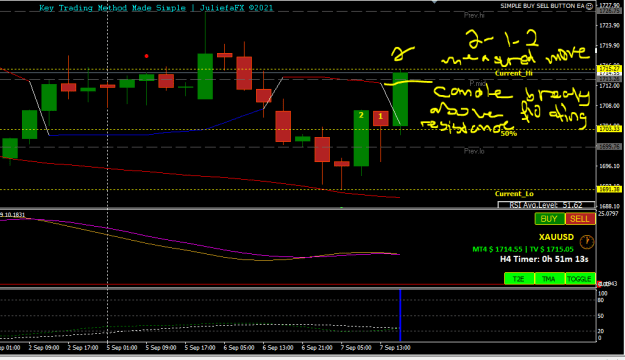Image resolution: width=625 pixels, height=360 pixels.
Task: Select the Prev.hi level label
Action: pos(474,16)
